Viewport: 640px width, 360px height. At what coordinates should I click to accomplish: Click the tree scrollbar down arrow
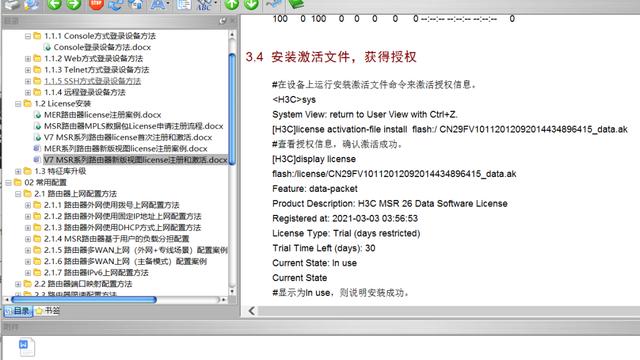pos(232,291)
